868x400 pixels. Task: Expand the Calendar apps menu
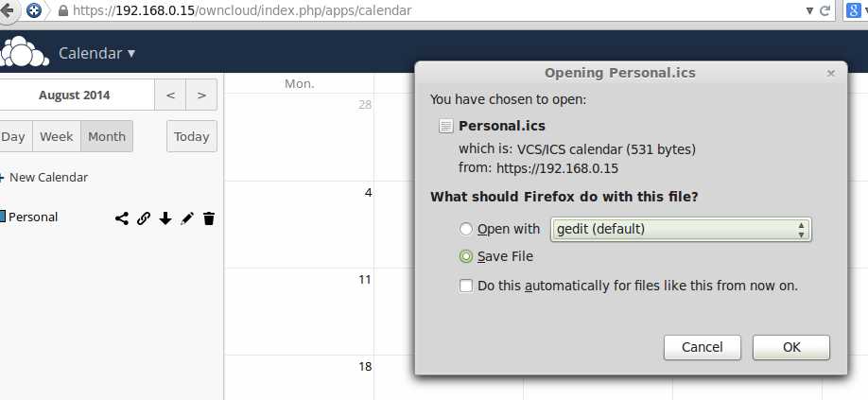click(x=96, y=53)
